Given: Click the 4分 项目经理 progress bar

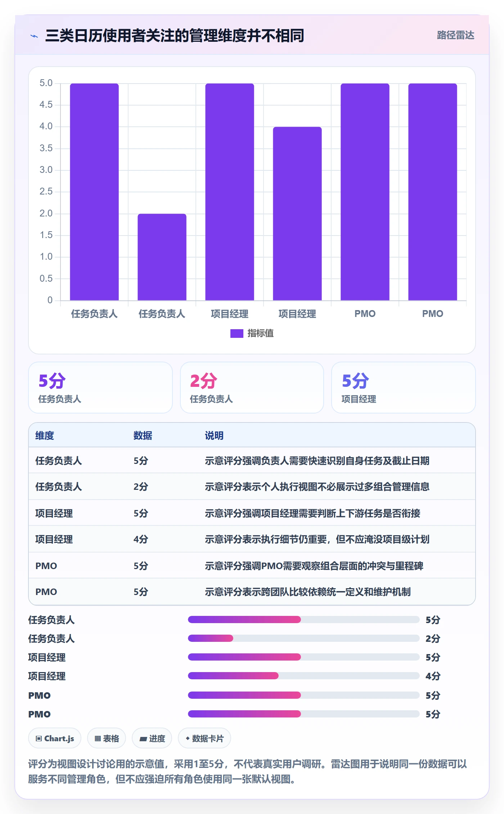Looking at the screenshot, I should tap(303, 676).
